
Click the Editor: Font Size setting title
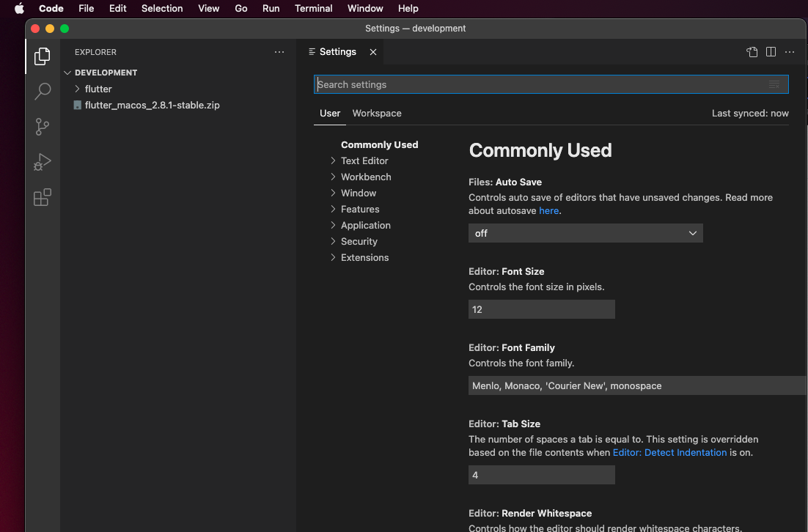[506, 272]
